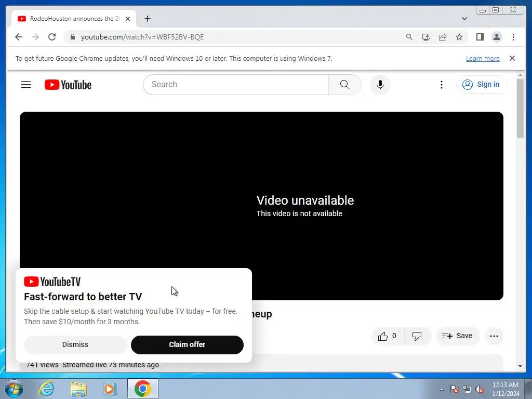Like the video with thumbs up
This screenshot has height=399, width=532.
click(x=387, y=336)
